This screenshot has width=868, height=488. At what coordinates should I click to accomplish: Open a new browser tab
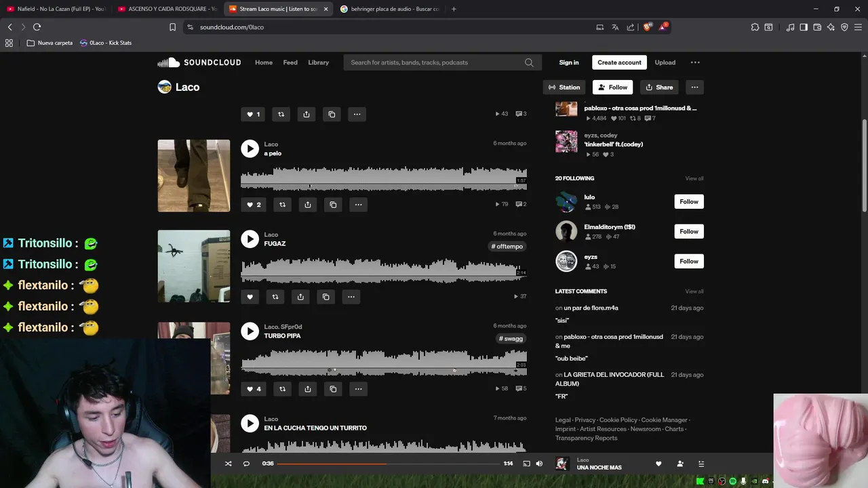tap(454, 9)
